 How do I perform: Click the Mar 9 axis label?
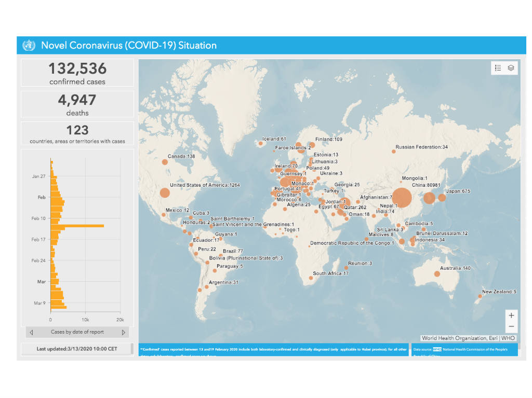pos(39,303)
